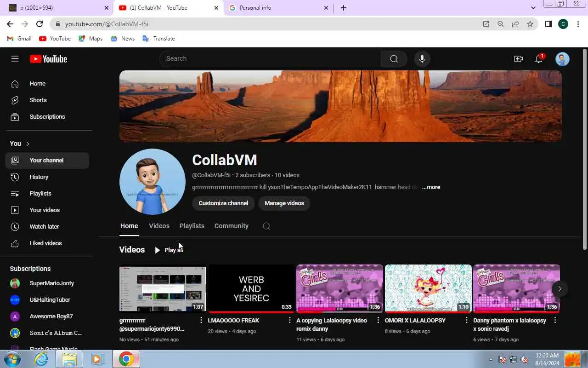Click Customize channel button
Image resolution: width=588 pixels, height=368 pixels.
[x=223, y=203]
